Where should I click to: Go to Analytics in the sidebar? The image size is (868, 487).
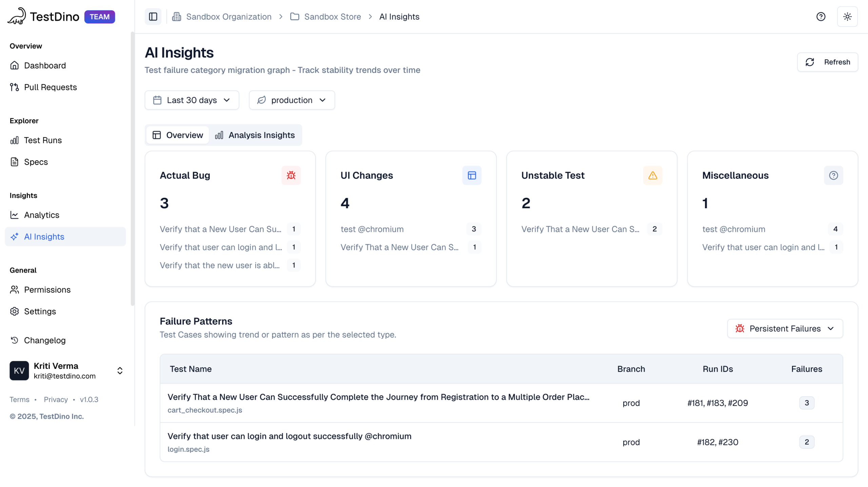tap(41, 215)
